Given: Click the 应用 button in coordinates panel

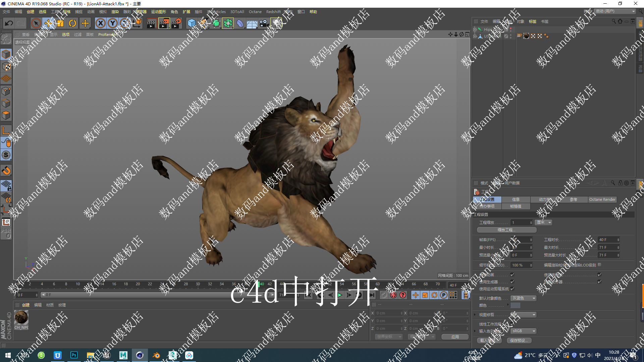Looking at the screenshot, I should pos(455,337).
